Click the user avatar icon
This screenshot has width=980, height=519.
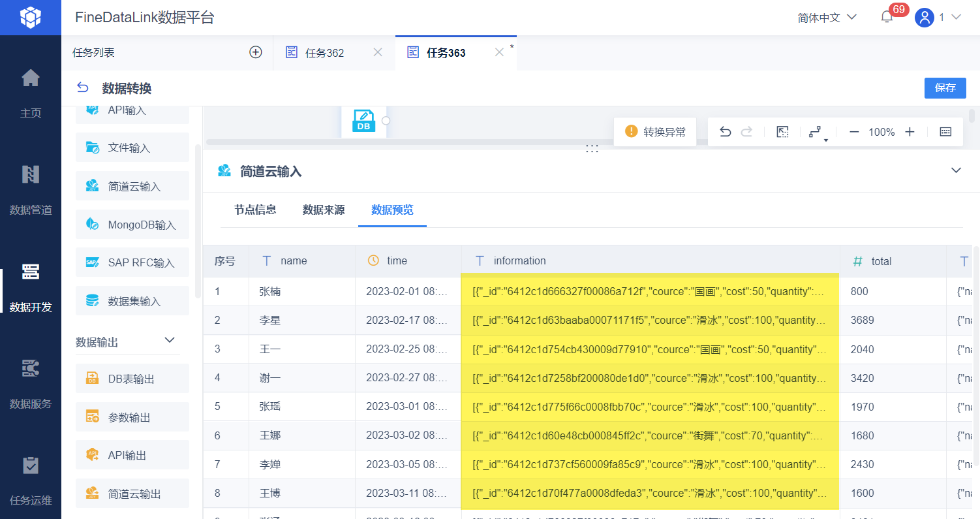pos(925,18)
